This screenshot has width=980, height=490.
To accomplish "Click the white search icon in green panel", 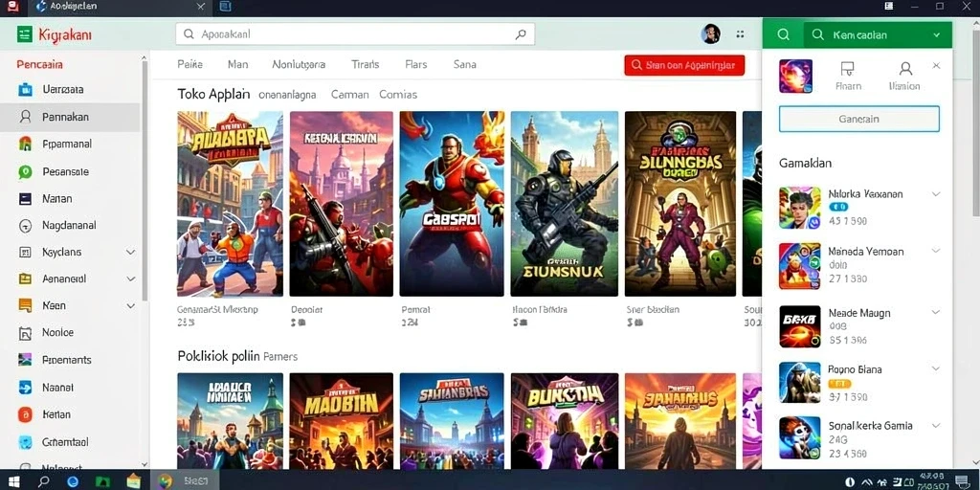I will point(783,35).
